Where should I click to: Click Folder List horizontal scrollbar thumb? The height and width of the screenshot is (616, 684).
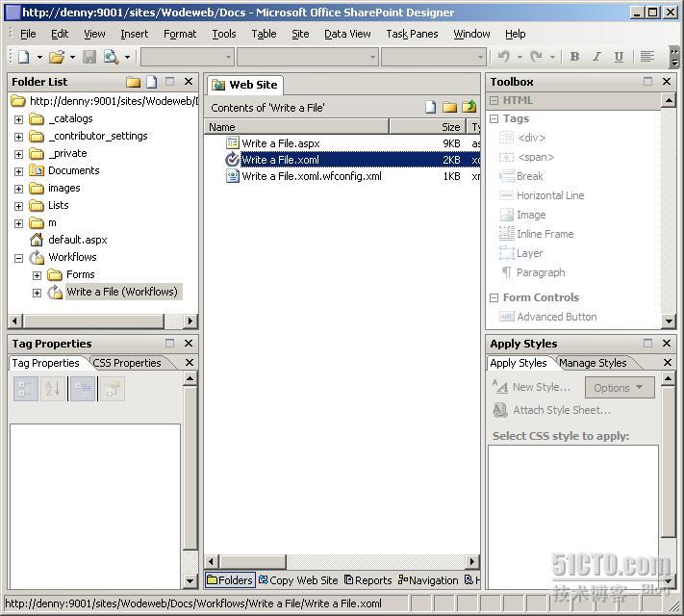(93, 321)
